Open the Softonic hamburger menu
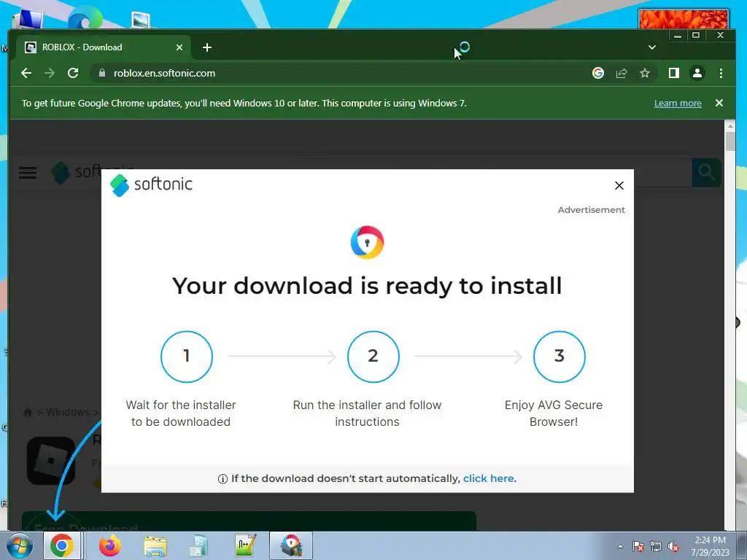The image size is (747, 560). (x=28, y=172)
